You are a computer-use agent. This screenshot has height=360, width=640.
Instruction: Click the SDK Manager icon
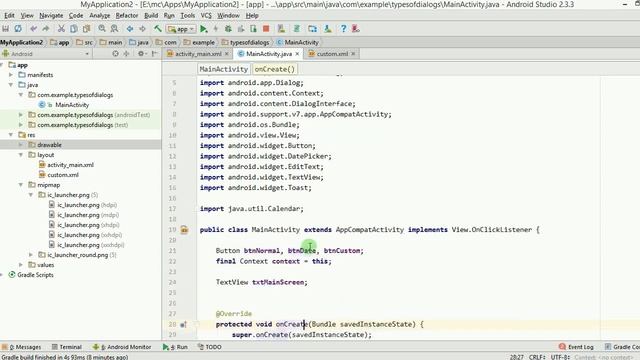click(328, 29)
